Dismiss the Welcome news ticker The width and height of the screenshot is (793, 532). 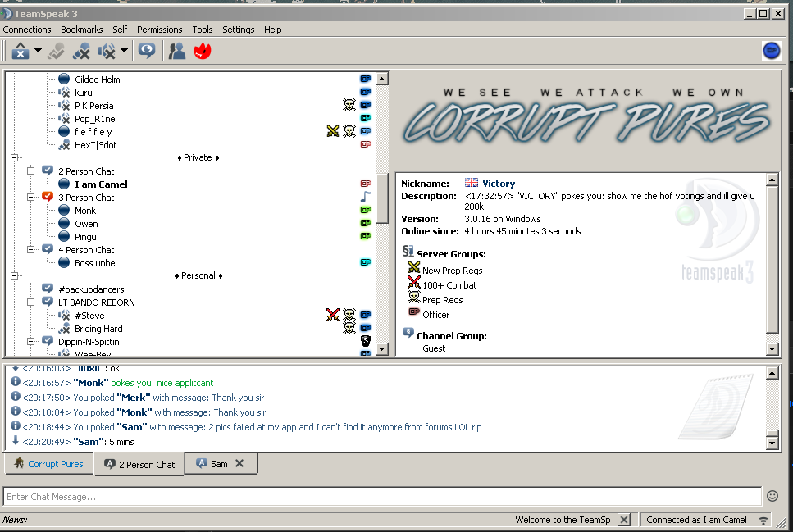click(x=625, y=520)
